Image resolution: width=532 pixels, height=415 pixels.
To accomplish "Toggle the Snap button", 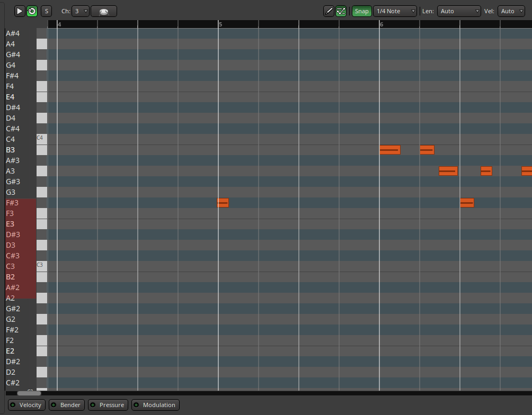I will [361, 11].
